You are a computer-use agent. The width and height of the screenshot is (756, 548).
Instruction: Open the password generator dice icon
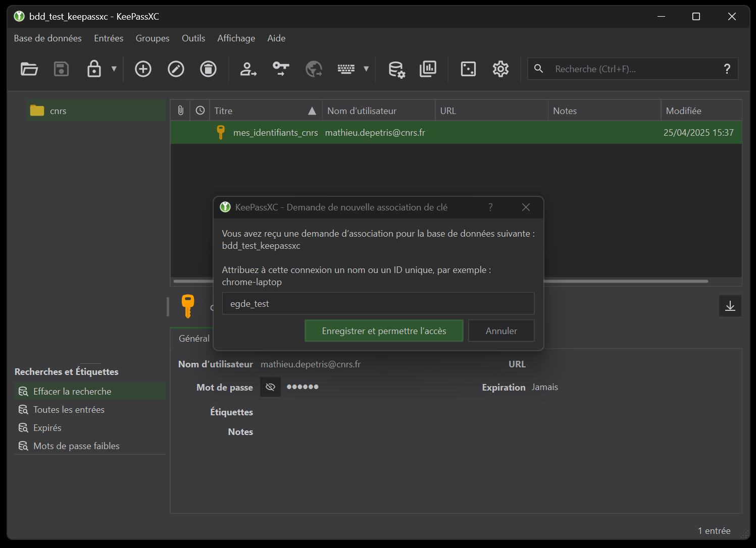click(x=468, y=69)
